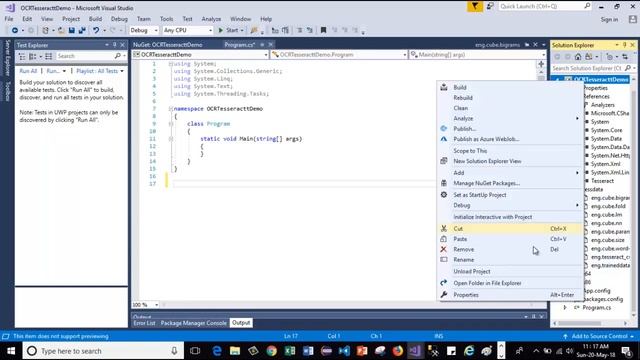
Task: Click the Publish globe icon in menu
Action: [444, 128]
